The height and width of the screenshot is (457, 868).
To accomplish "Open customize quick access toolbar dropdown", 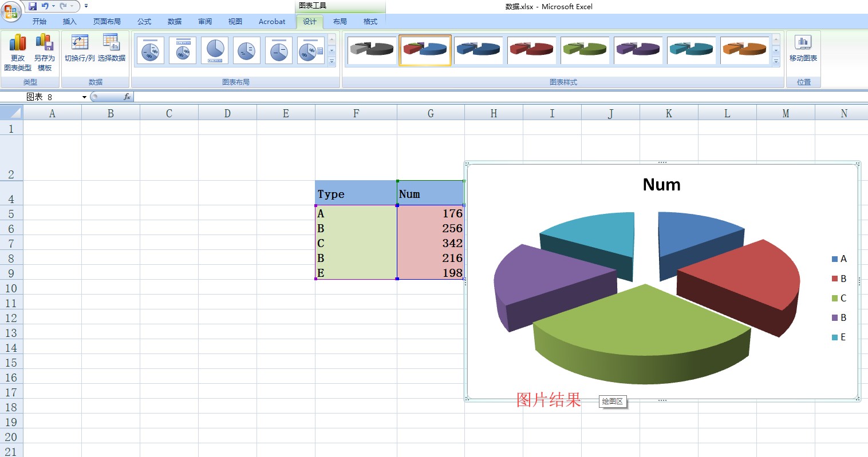I will point(86,6).
